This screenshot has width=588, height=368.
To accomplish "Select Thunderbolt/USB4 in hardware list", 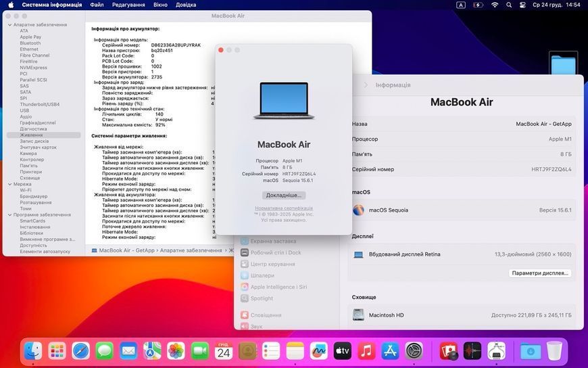I will [40, 104].
